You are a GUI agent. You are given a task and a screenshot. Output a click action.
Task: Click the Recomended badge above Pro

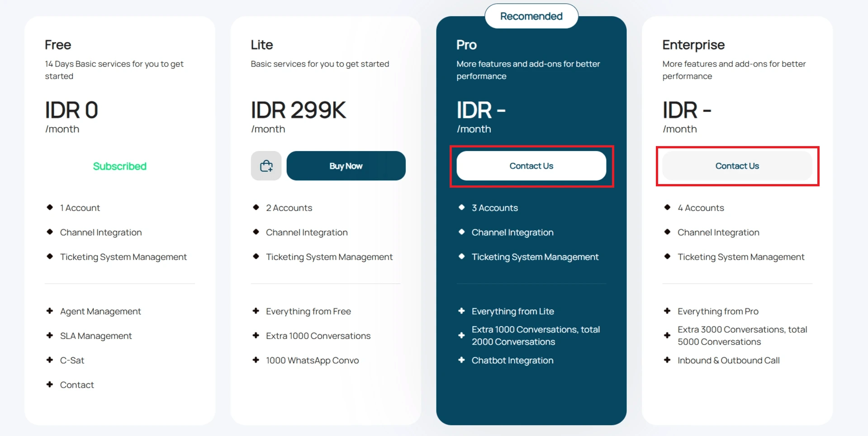pos(531,16)
